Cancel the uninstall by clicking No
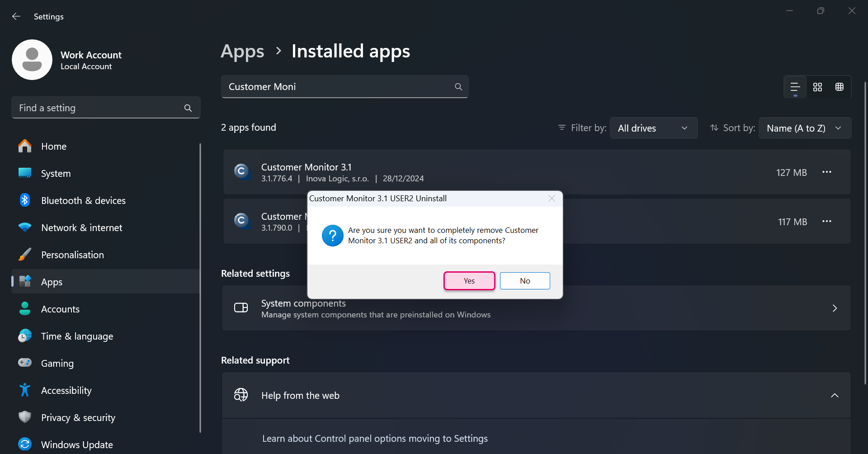This screenshot has width=868, height=454. [525, 281]
